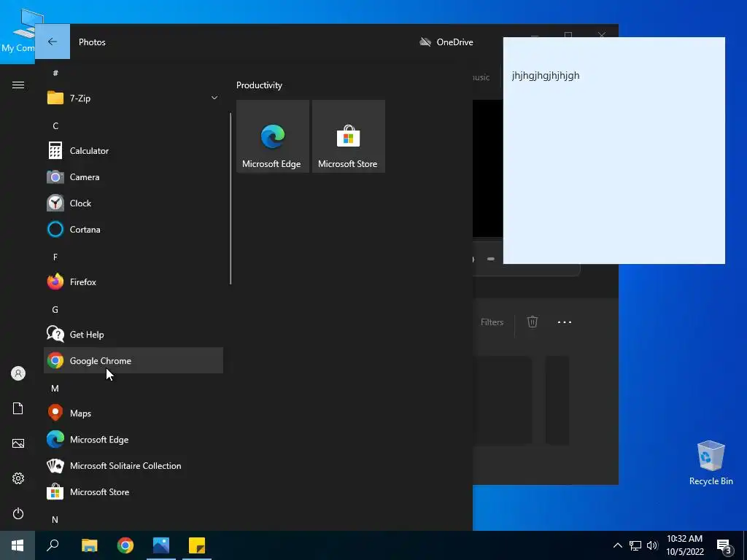Click the back arrow in Photos window
The width and height of the screenshot is (747, 560).
point(53,42)
